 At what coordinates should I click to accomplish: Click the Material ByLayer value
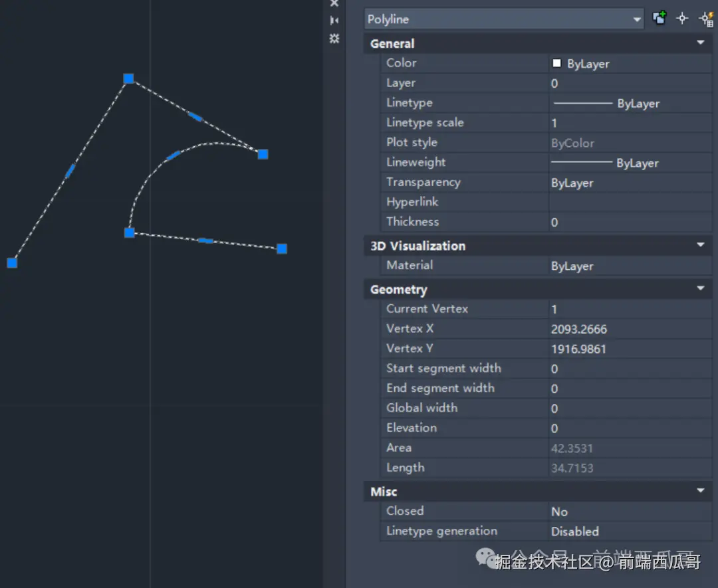click(x=630, y=266)
